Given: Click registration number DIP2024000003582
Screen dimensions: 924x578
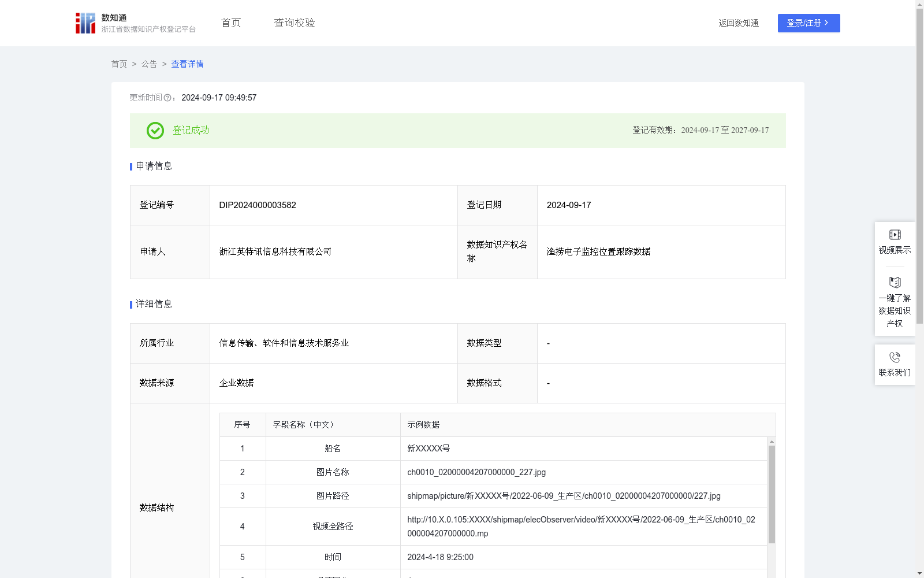Looking at the screenshot, I should (258, 205).
